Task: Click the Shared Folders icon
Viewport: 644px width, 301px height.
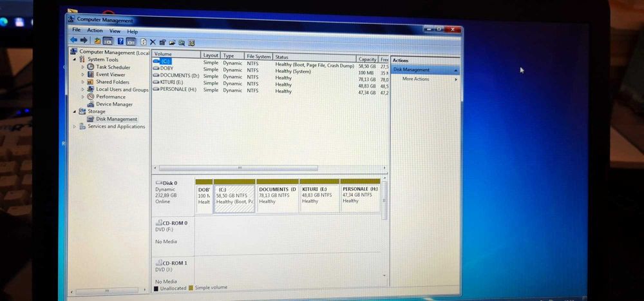Action: 91,82
